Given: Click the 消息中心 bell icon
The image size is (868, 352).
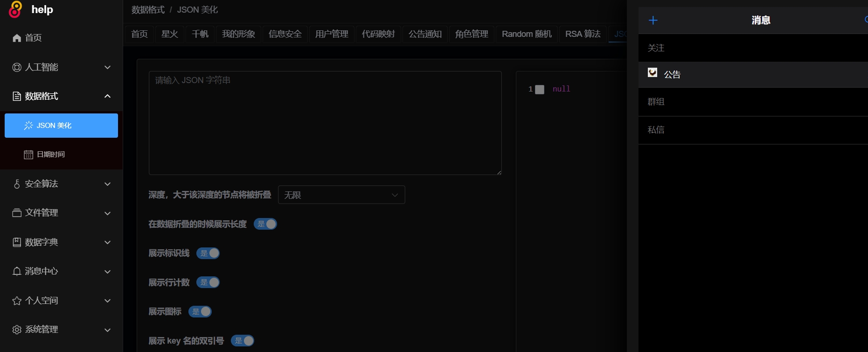Looking at the screenshot, I should (17, 271).
